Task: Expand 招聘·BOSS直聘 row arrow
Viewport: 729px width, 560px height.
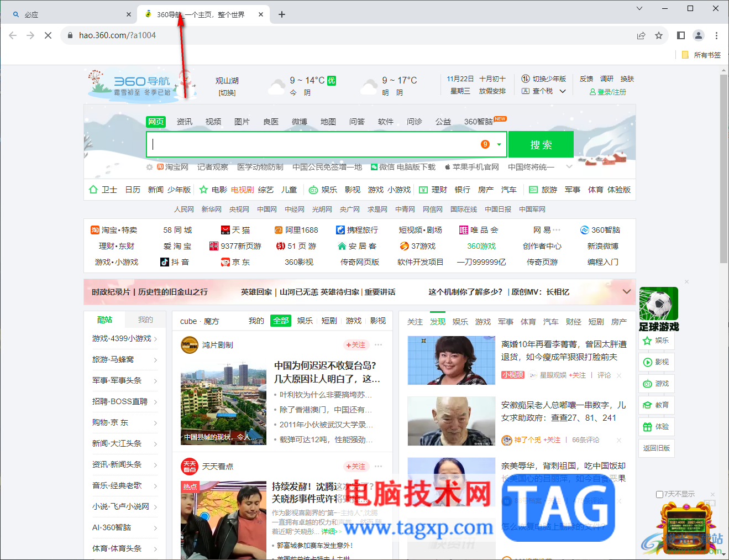Action: point(155,402)
